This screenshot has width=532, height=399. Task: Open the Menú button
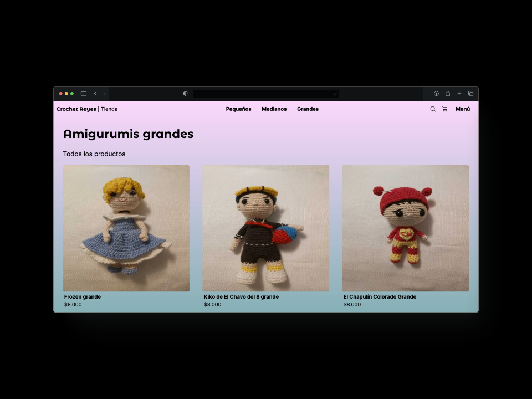point(463,109)
